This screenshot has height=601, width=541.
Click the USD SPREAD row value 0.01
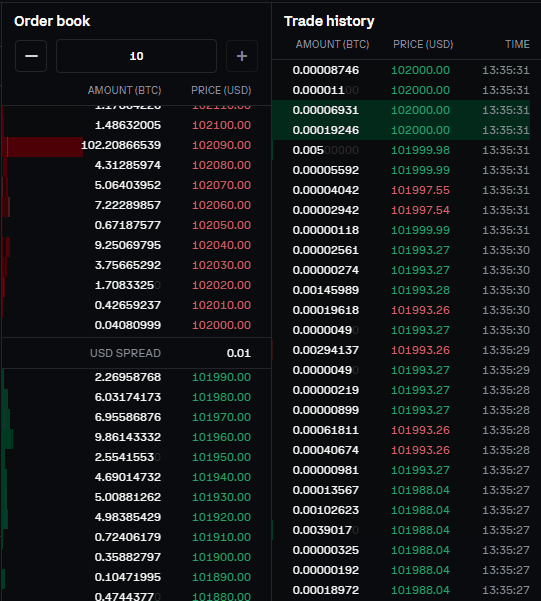[238, 353]
